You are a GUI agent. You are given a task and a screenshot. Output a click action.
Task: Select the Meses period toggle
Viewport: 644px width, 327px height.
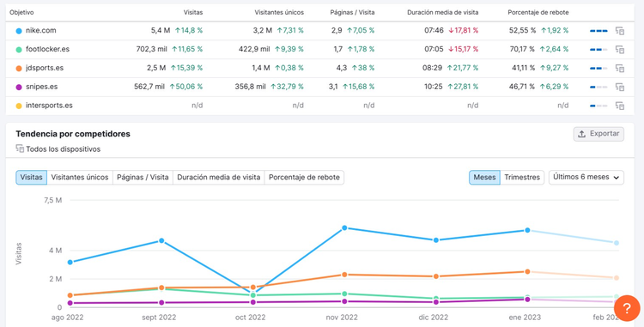(484, 178)
